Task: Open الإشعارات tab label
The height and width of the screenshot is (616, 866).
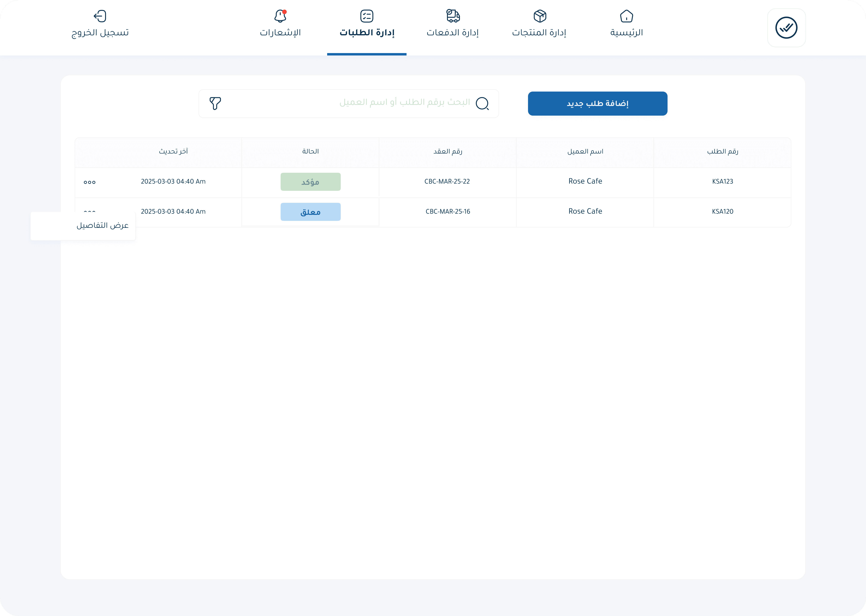Action: pos(280,33)
